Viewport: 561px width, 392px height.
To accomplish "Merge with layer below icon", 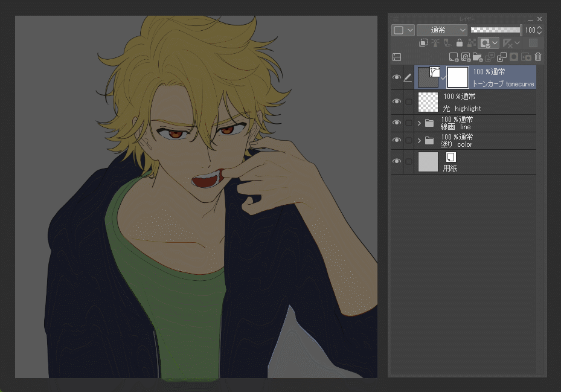I will 502,57.
